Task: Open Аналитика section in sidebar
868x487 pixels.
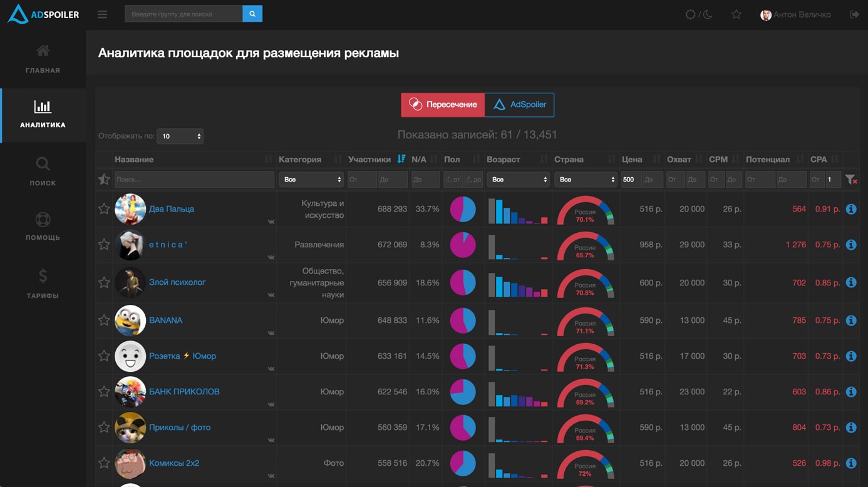Action: [x=43, y=115]
